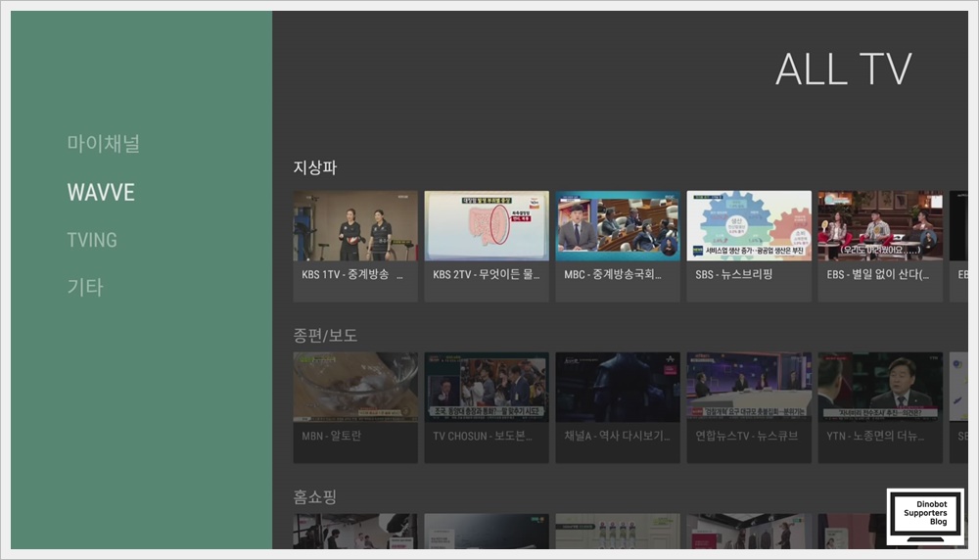Open the 연합뉴스TV 뉴스큐브 channel card
The width and height of the screenshot is (979, 560).
pos(749,407)
